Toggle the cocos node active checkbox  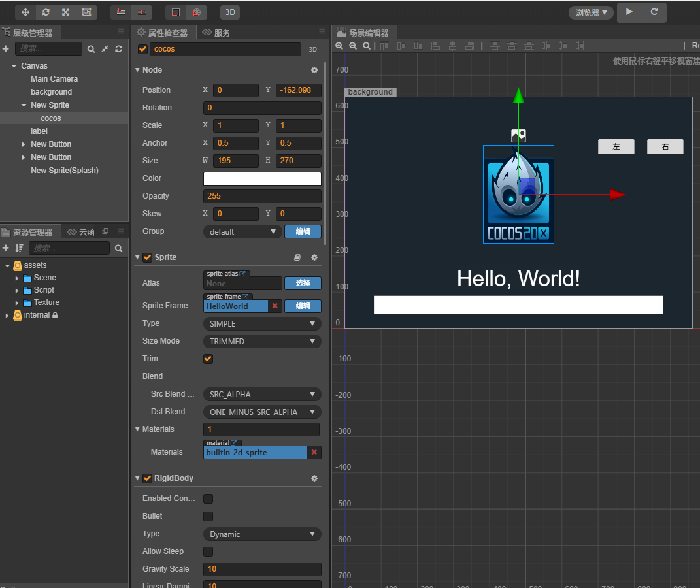pos(143,49)
